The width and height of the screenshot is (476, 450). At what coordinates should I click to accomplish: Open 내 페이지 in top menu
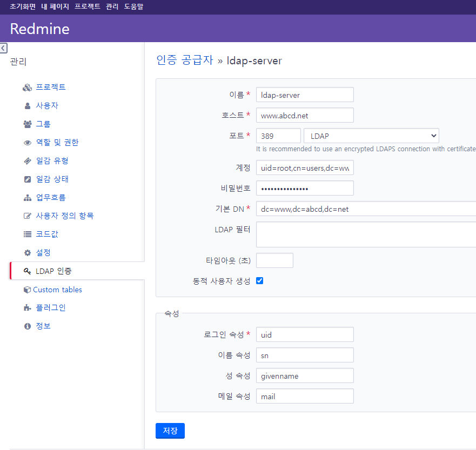pyautogui.click(x=55, y=6)
